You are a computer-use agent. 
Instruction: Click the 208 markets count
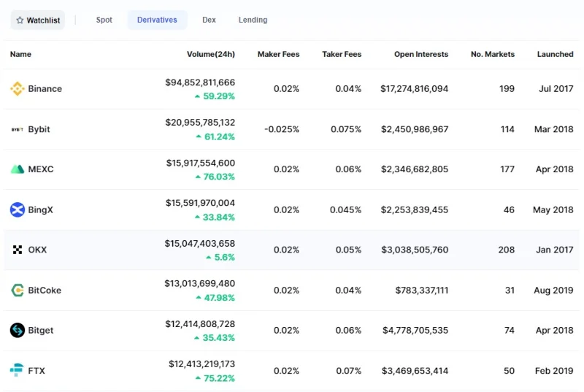507,250
